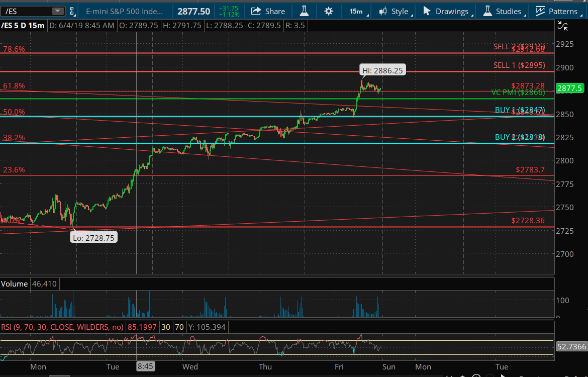Click the 2800 price axis label
The width and height of the screenshot is (588, 377).
click(x=565, y=160)
